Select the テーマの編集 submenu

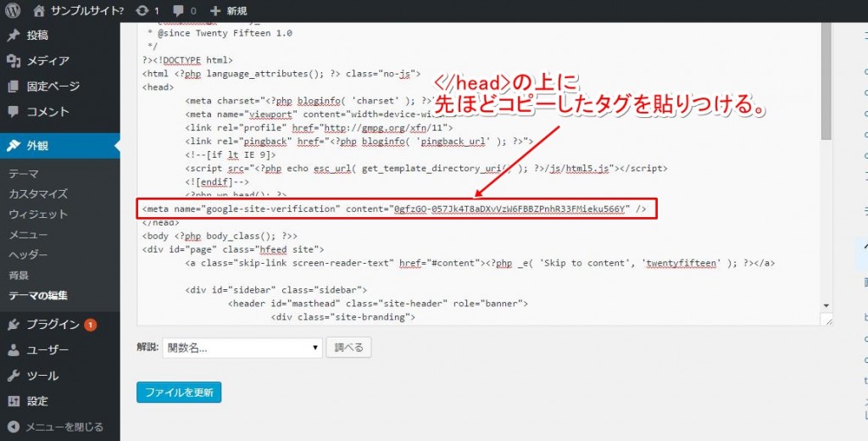(x=38, y=296)
